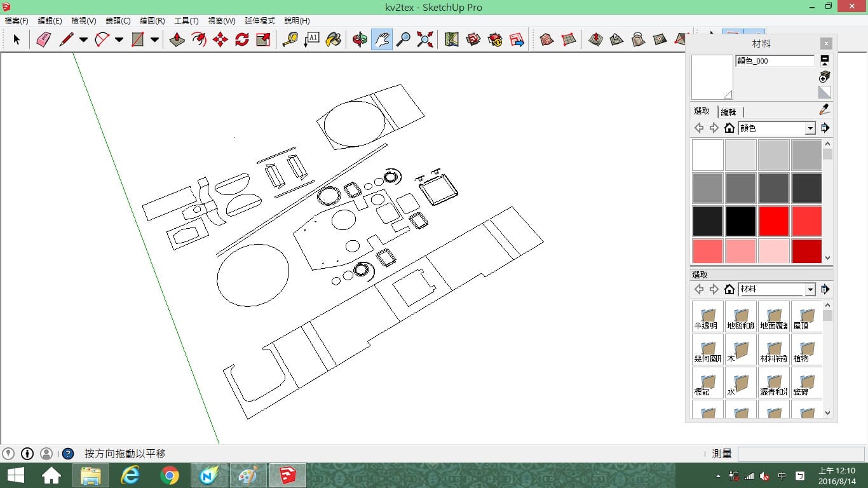Open Chrome from the taskbar
This screenshot has width=868, height=488.
pos(170,475)
